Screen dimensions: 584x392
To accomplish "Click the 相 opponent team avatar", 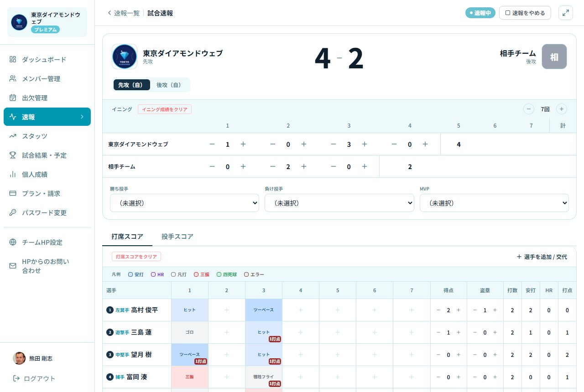I will pyautogui.click(x=554, y=57).
